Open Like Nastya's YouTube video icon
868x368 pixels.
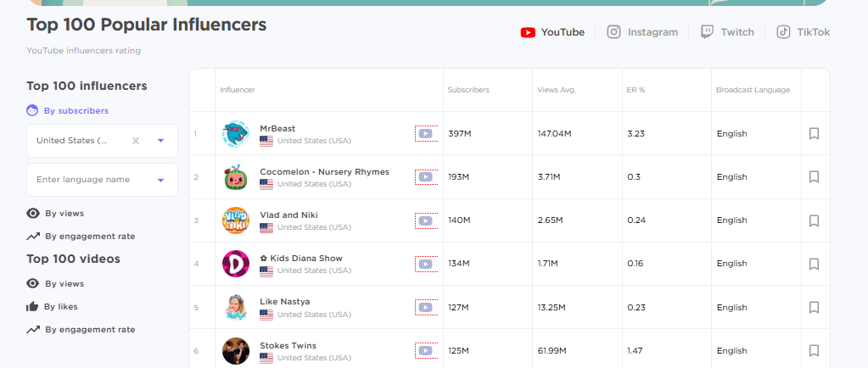pyautogui.click(x=426, y=307)
